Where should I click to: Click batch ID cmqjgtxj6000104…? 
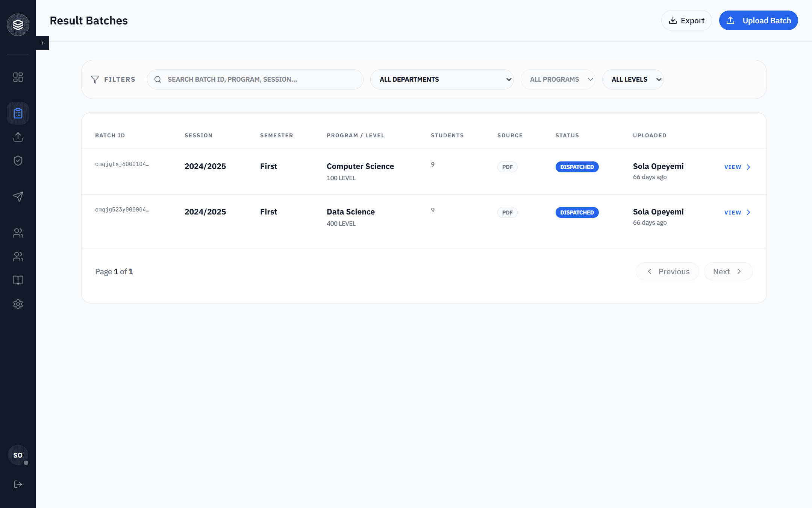tap(122, 164)
